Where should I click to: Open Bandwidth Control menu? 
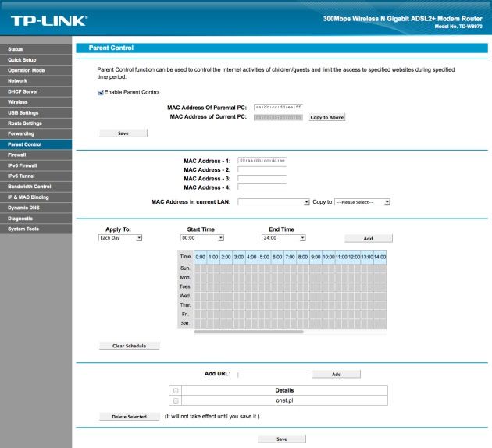tap(36, 187)
